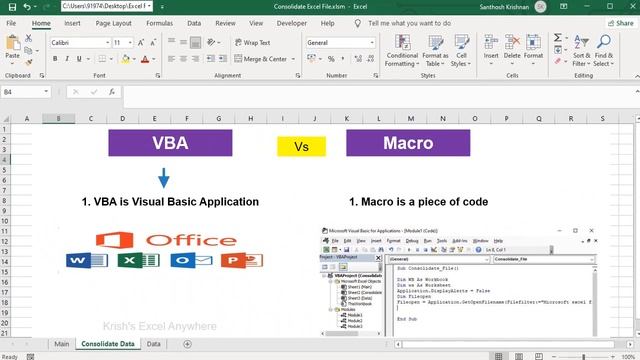
Task: Click the AutoSum sigma icon
Action: tap(558, 38)
